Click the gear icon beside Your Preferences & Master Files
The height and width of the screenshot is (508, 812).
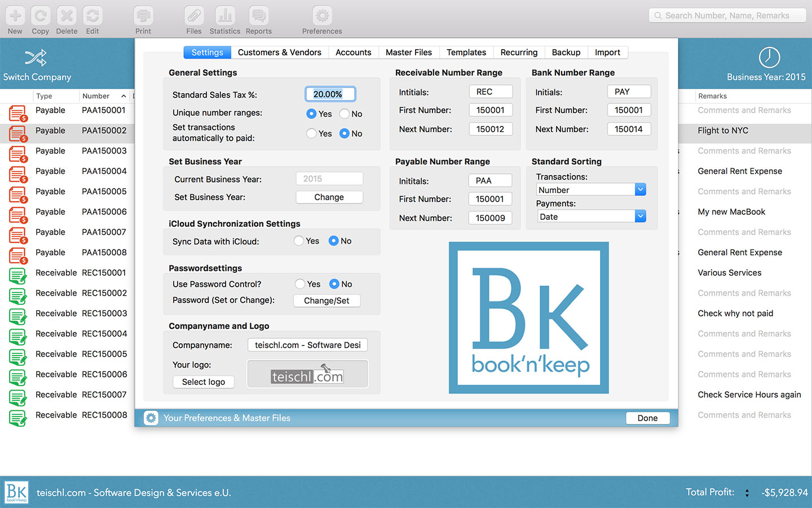coord(151,418)
